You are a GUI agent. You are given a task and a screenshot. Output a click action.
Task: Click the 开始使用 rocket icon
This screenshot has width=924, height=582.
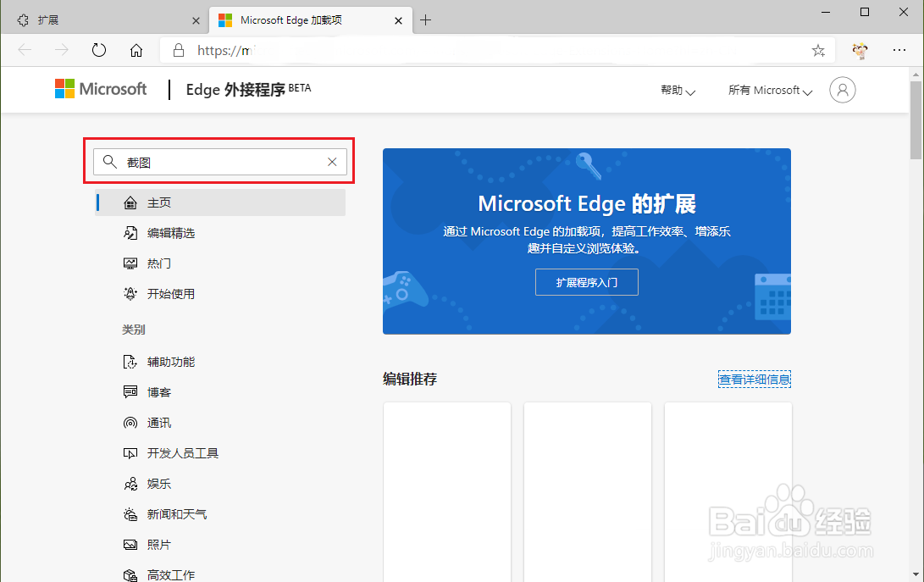(130, 294)
